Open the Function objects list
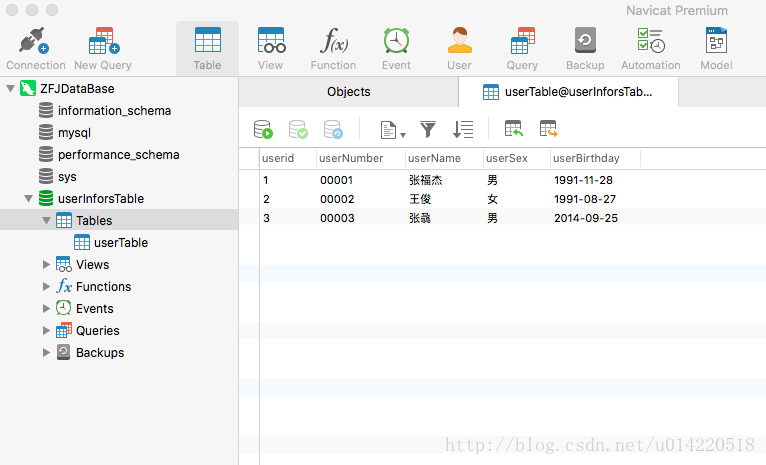The image size is (766, 465). (333, 49)
